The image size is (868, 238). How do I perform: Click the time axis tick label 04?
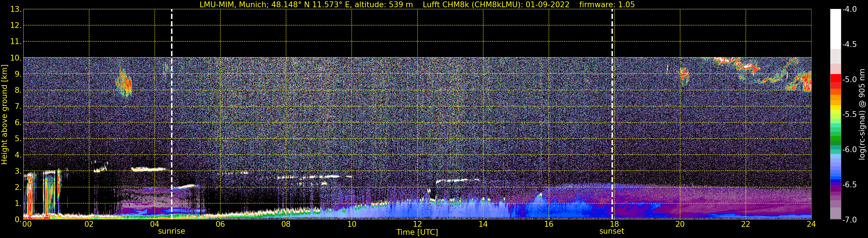pos(155,224)
